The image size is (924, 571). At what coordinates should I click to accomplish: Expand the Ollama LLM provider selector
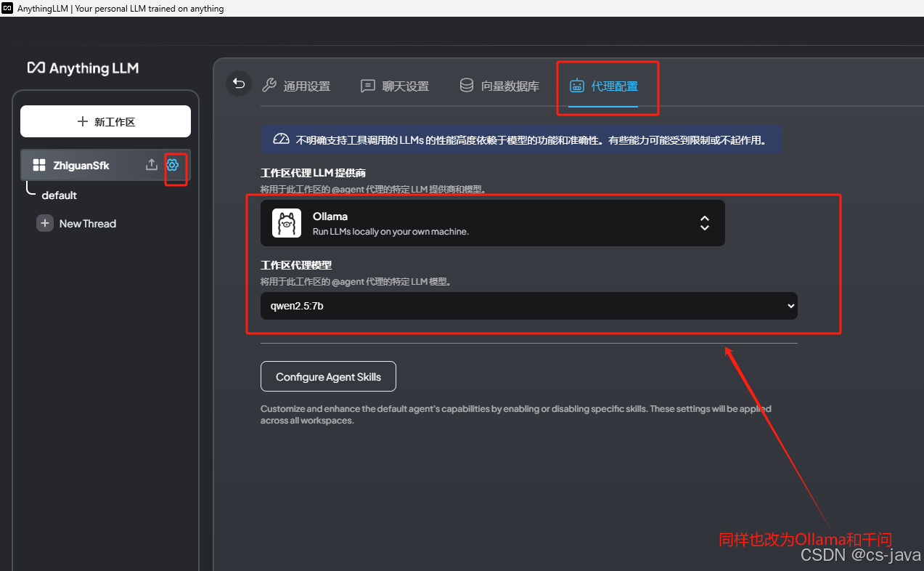(493, 223)
